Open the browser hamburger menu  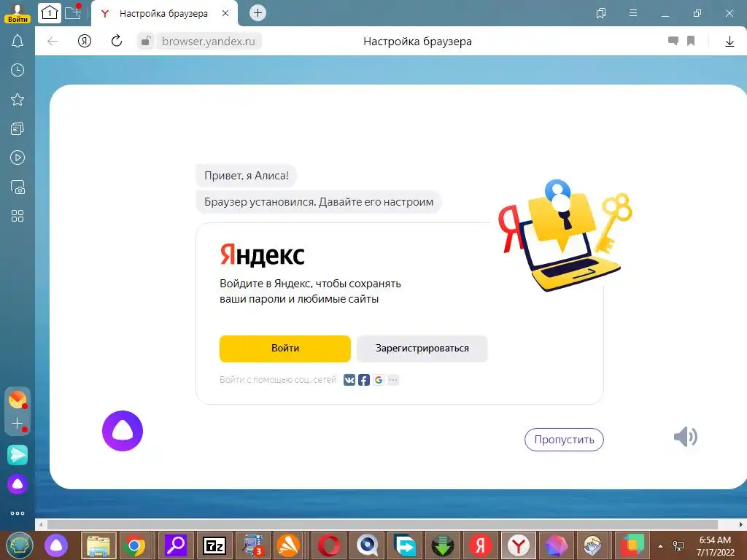tap(633, 13)
